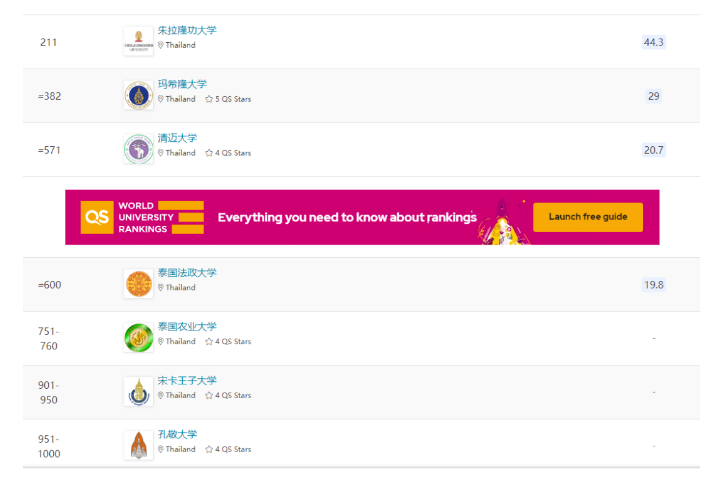Click the QS logo in the banner
723x487 pixels.
(x=97, y=217)
